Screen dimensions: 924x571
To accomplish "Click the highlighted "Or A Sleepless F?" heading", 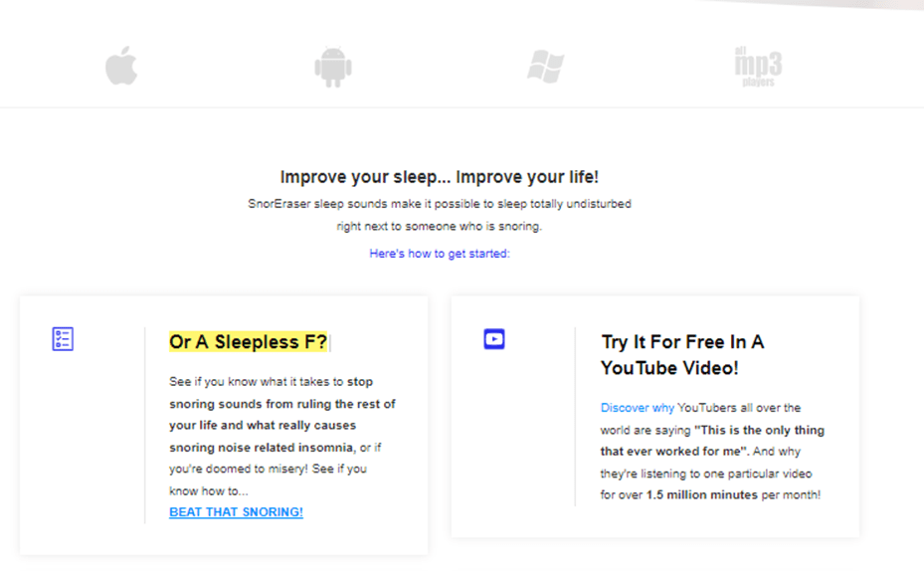I will (248, 342).
